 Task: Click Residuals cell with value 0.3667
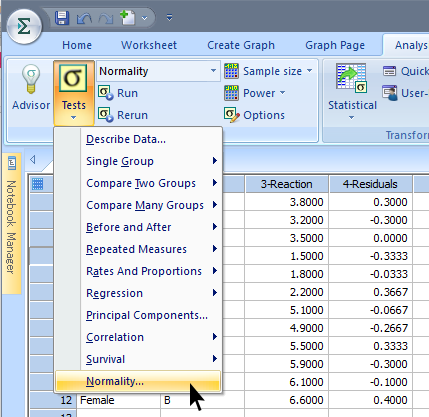[x=370, y=292]
